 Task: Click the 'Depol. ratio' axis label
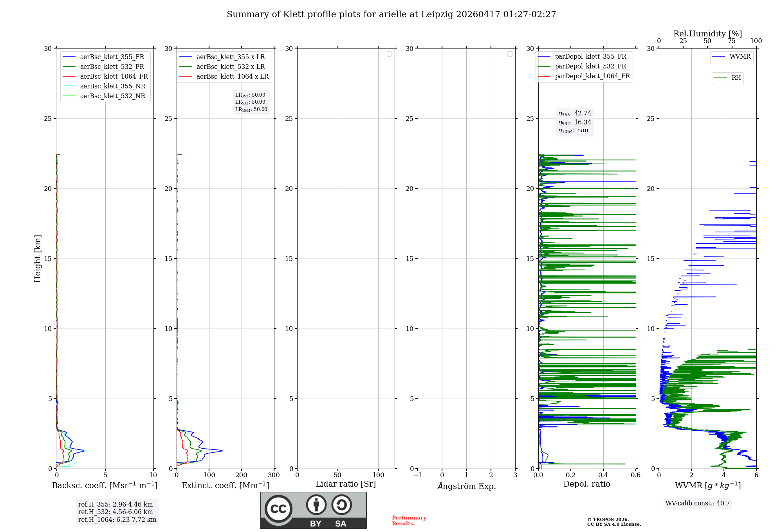pyautogui.click(x=587, y=484)
